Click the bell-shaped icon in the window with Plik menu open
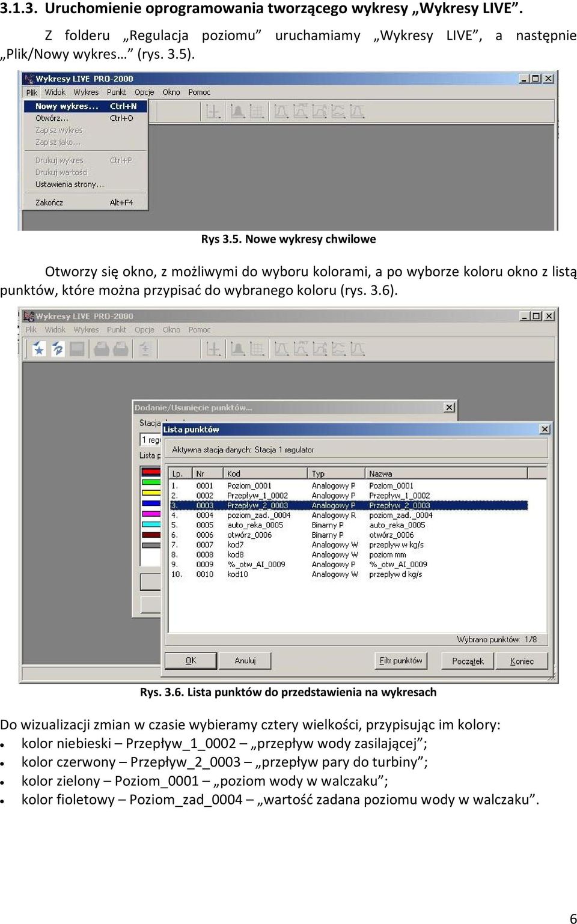577x924 pixels. pos(238,111)
